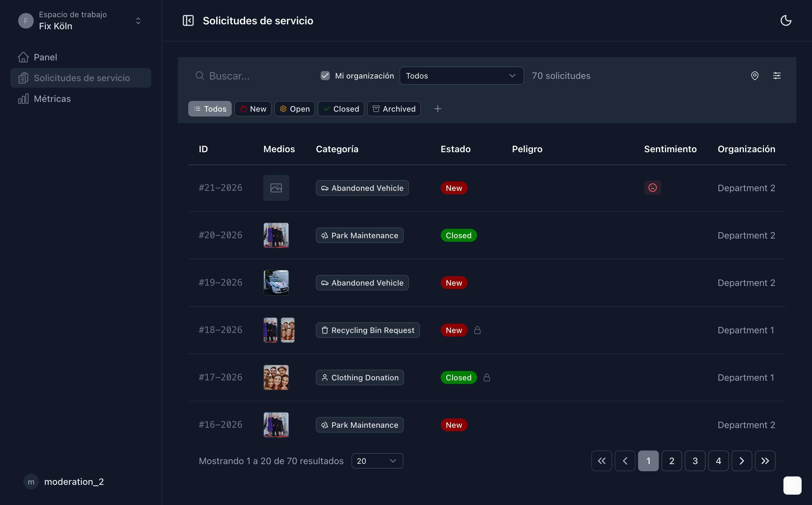Open the Todos organization dropdown
Screen dimensions: 812x505
(461, 76)
